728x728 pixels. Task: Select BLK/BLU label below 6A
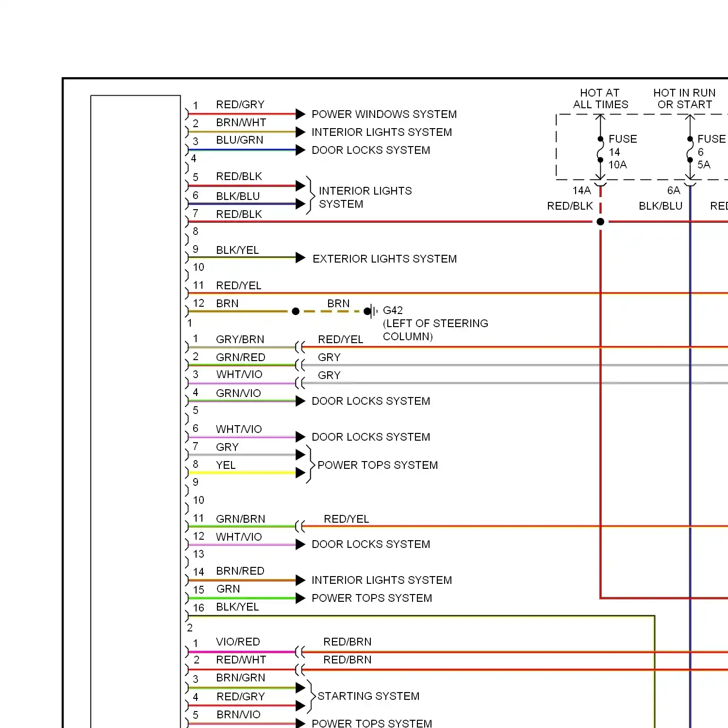coord(661,206)
